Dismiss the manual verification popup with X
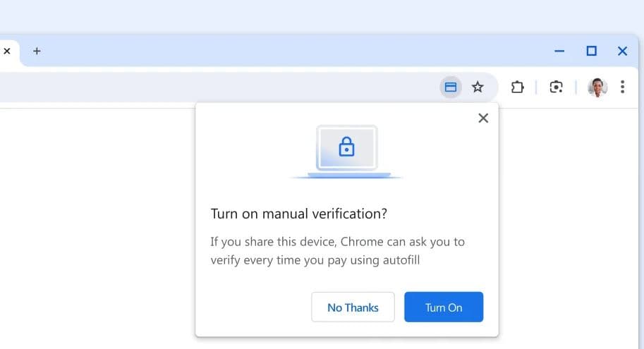Viewport: 644px width, 349px height. coord(483,118)
